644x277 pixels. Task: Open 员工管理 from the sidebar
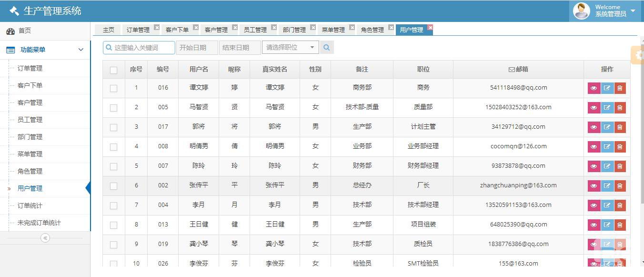30,120
